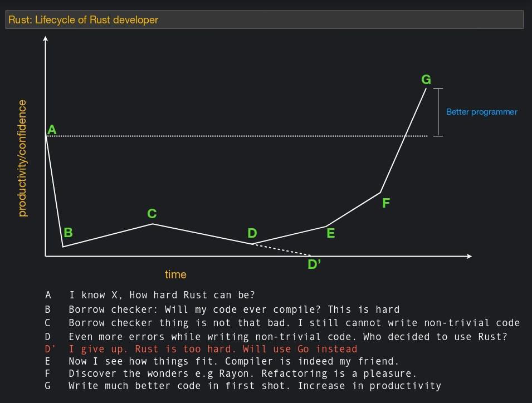Click legend line 'Borrow checker: Will my code ever compile?'
Image resolution: width=532 pixels, height=403 pixels.
coord(234,309)
